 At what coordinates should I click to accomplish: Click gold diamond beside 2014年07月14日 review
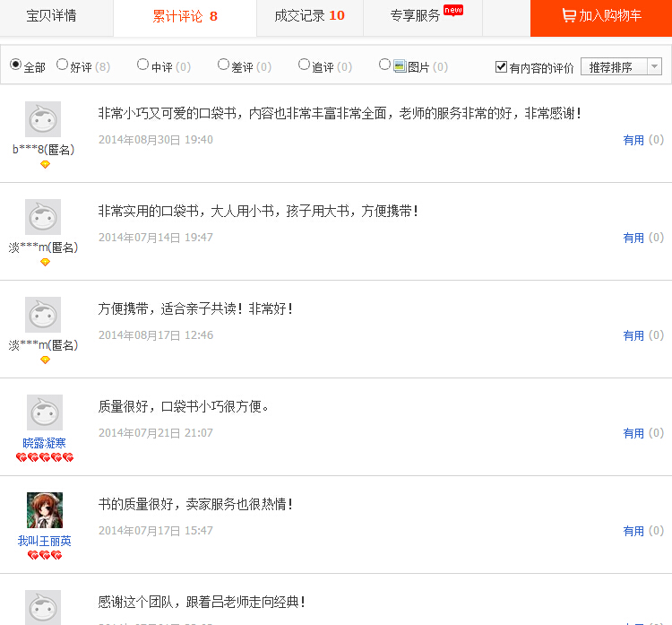tap(45, 262)
